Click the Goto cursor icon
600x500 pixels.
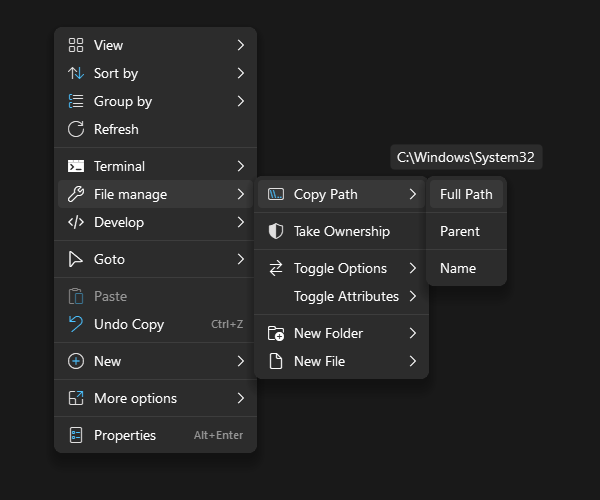click(x=75, y=259)
